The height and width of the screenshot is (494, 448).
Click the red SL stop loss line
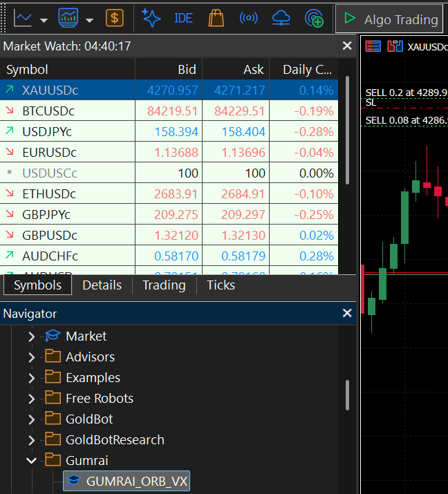pyautogui.click(x=404, y=108)
